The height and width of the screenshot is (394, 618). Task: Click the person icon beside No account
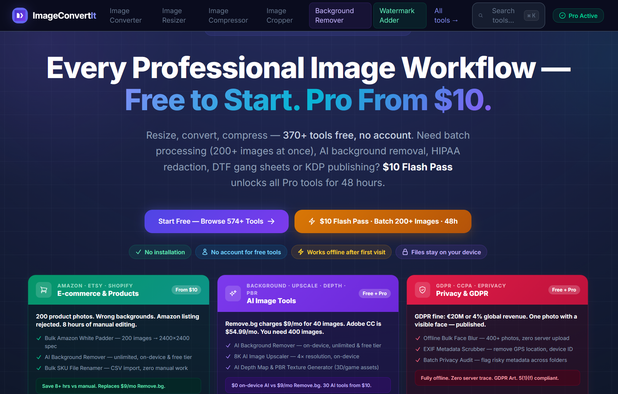tap(205, 252)
